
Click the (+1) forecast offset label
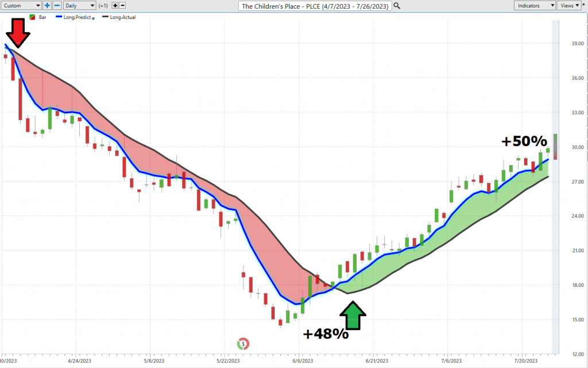tap(103, 6)
